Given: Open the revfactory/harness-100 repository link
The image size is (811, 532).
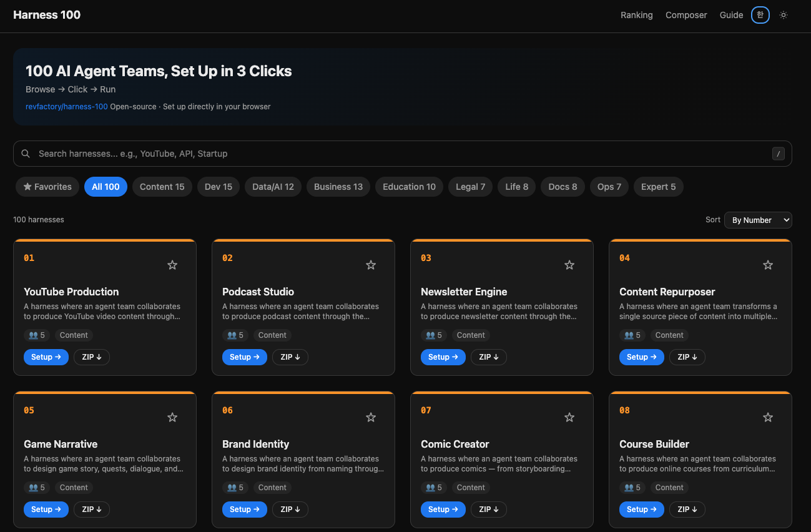Looking at the screenshot, I should (x=67, y=107).
